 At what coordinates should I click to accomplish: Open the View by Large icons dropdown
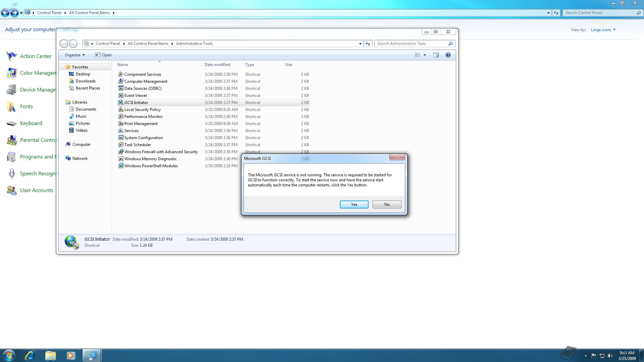603,30
